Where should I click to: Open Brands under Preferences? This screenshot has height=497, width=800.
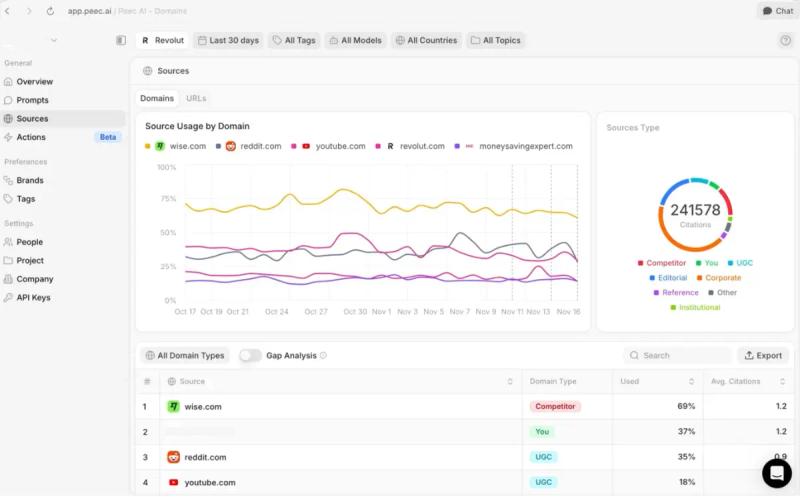(62, 180)
